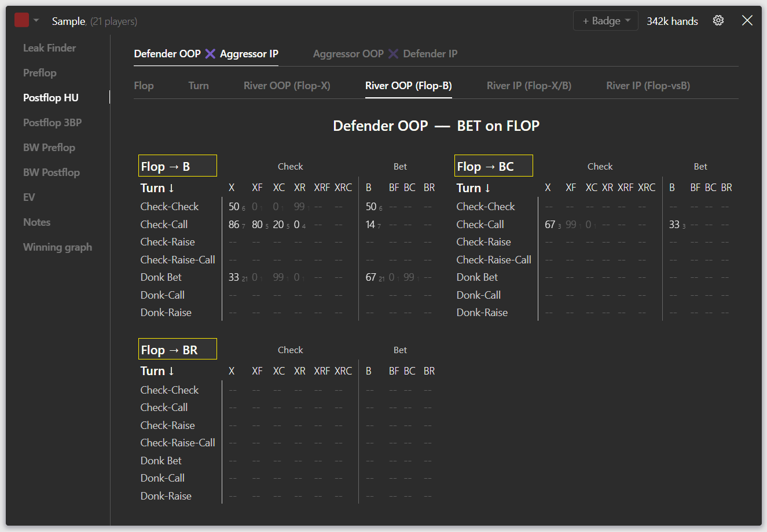
Task: Click the (21 players) label
Action: coord(113,21)
